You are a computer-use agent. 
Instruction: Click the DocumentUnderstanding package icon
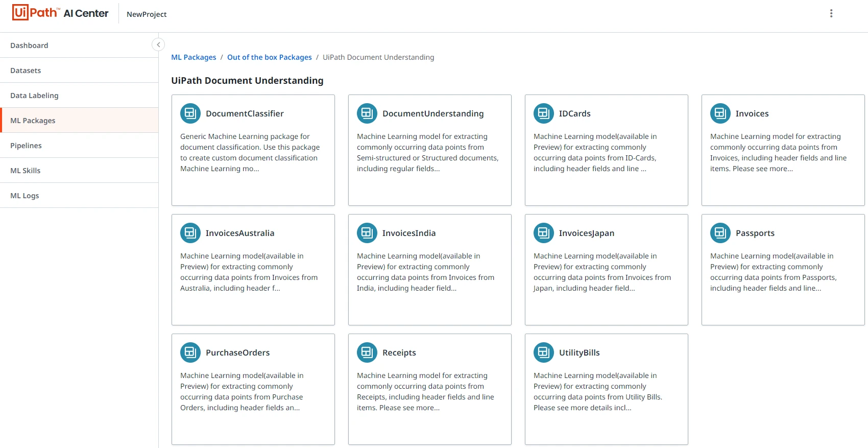point(367,113)
